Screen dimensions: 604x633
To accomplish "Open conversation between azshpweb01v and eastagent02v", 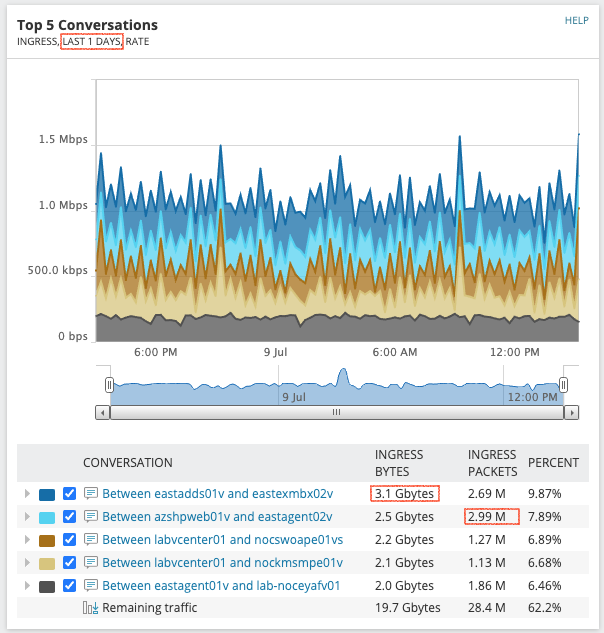I will tap(217, 517).
